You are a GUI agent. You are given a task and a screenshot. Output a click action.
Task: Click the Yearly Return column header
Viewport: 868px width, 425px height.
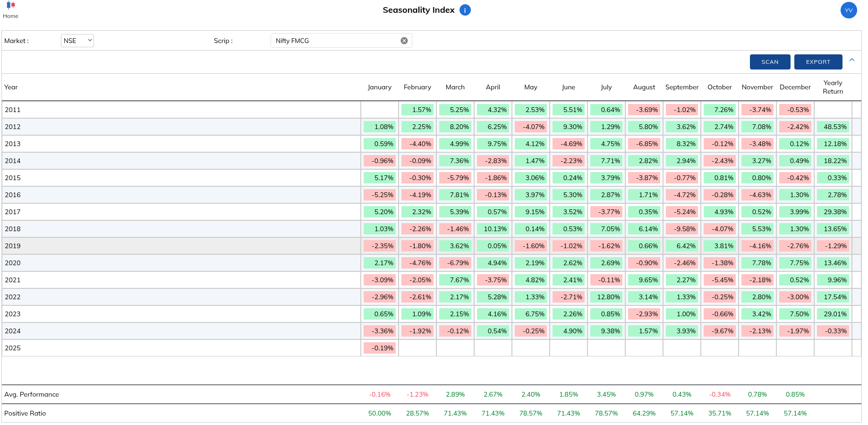click(833, 87)
